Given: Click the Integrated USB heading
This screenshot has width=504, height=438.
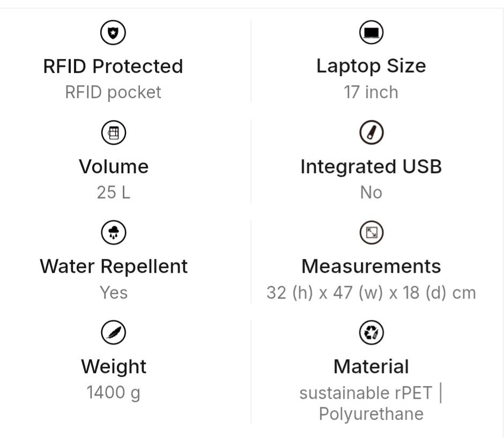Looking at the screenshot, I should [371, 166].
